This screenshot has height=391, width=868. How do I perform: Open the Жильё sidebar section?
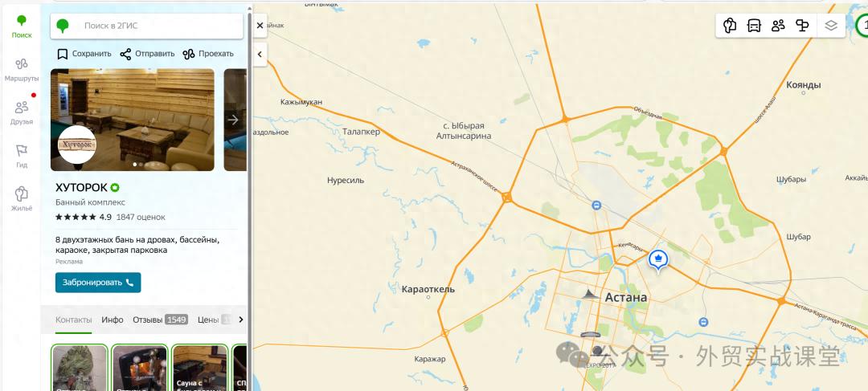[22, 199]
